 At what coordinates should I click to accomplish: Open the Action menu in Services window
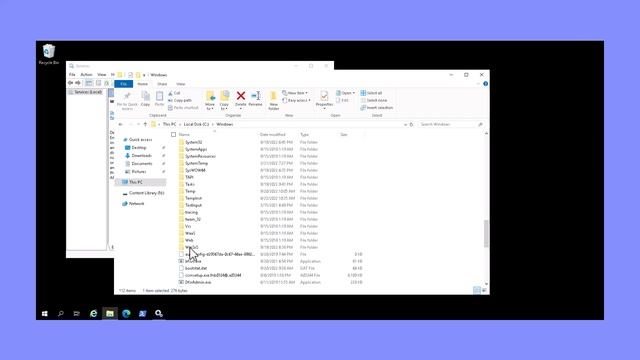[86, 75]
